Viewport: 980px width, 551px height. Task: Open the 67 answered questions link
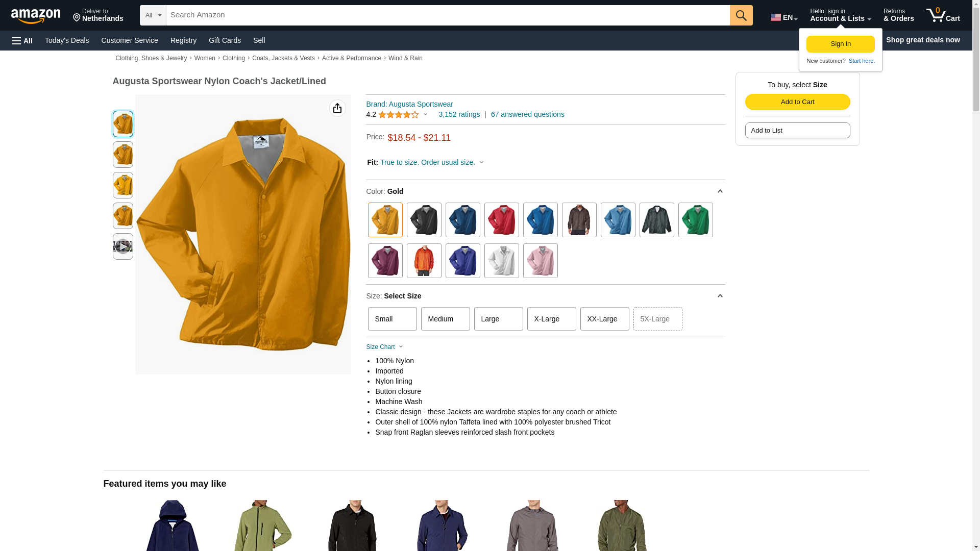[x=528, y=114]
